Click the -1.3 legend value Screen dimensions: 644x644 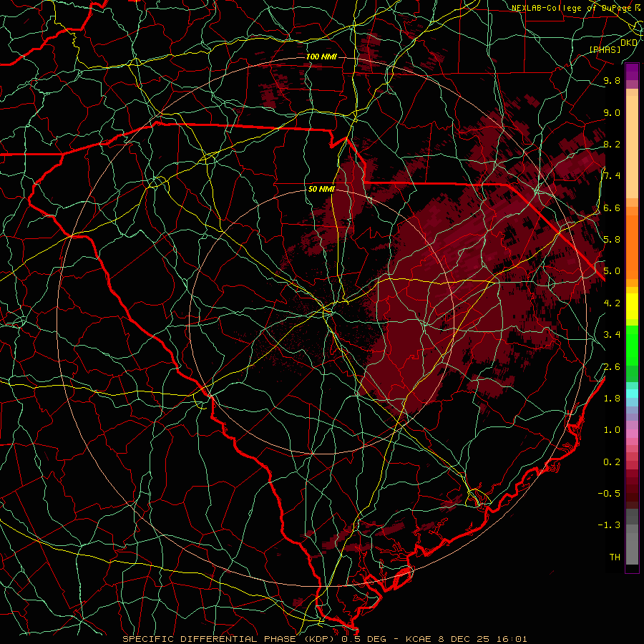[x=609, y=525]
